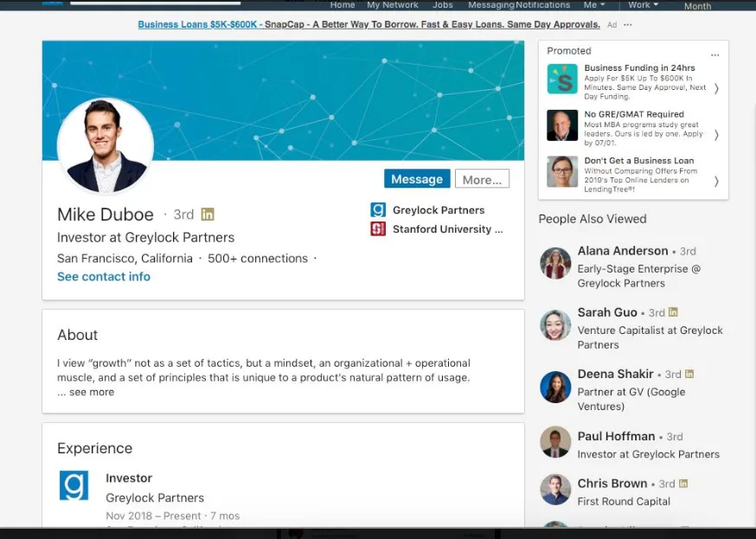Open My Network in top navigation
This screenshot has height=539, width=756.
click(393, 5)
